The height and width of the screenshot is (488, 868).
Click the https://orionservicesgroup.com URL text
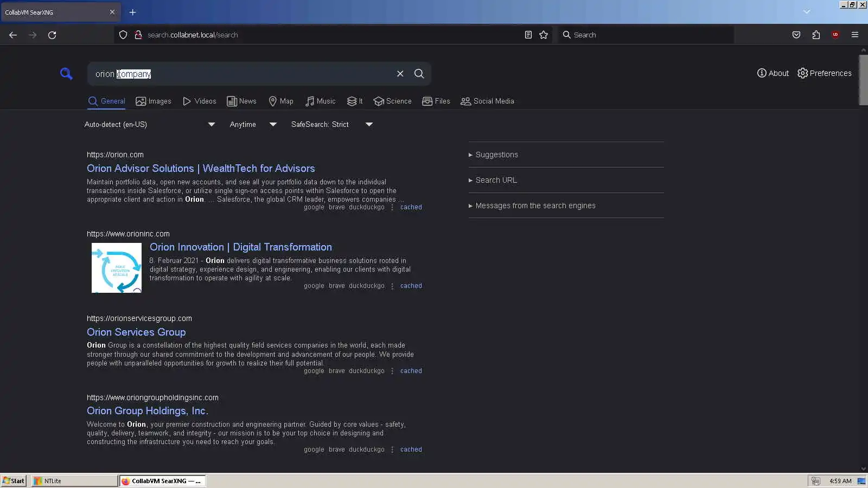tap(139, 318)
